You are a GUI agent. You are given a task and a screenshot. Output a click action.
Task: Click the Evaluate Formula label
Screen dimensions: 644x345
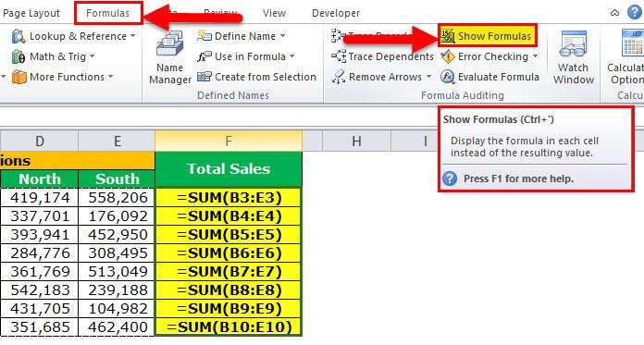(498, 77)
